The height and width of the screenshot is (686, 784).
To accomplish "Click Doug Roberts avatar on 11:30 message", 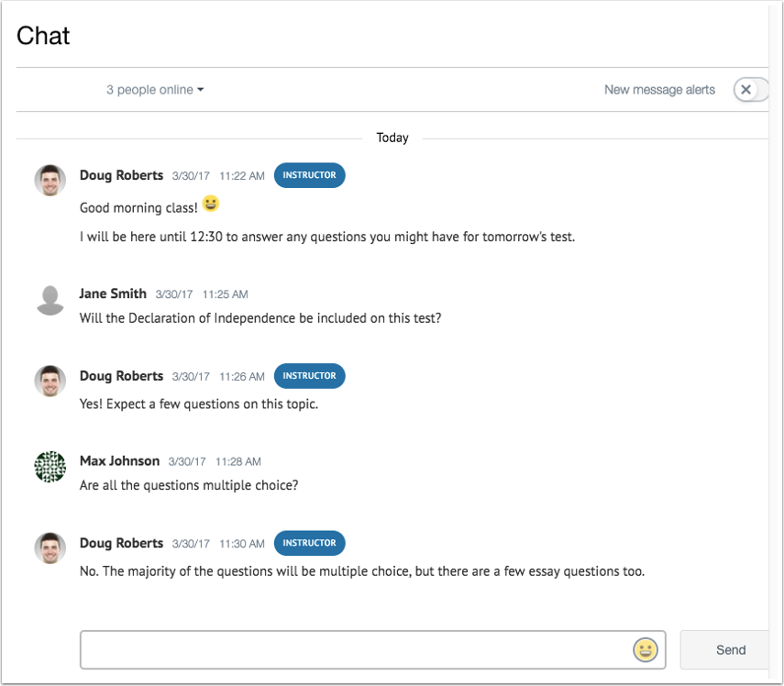I will pos(50,548).
